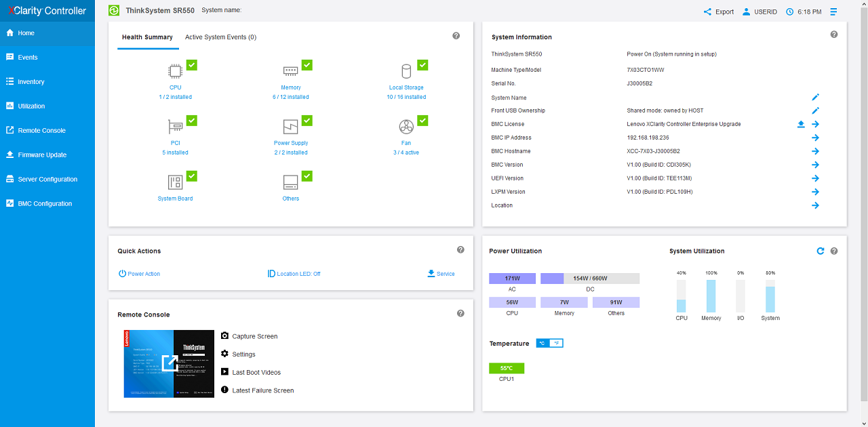Switch temperature to Fahrenheit
This screenshot has height=427, width=868.
pyautogui.click(x=557, y=344)
